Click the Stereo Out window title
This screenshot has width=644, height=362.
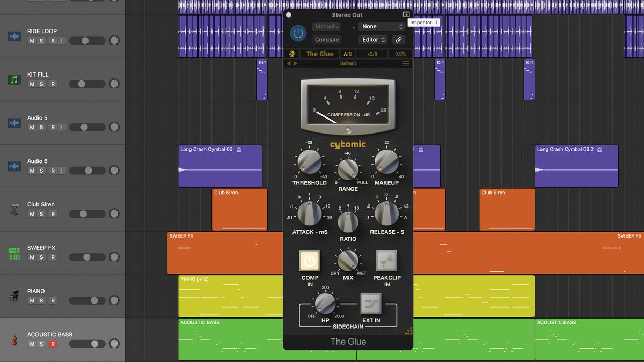(x=347, y=15)
